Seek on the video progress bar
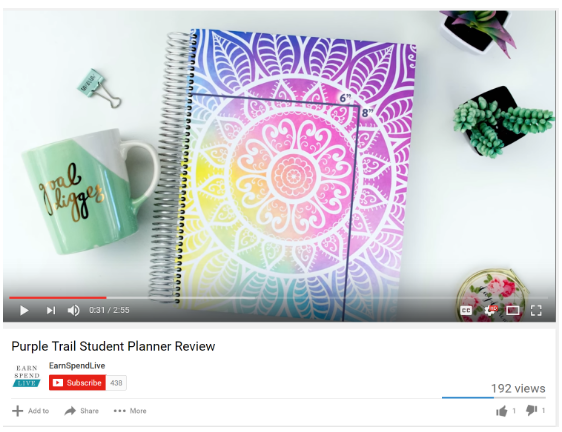The height and width of the screenshot is (432, 562). coord(278,298)
